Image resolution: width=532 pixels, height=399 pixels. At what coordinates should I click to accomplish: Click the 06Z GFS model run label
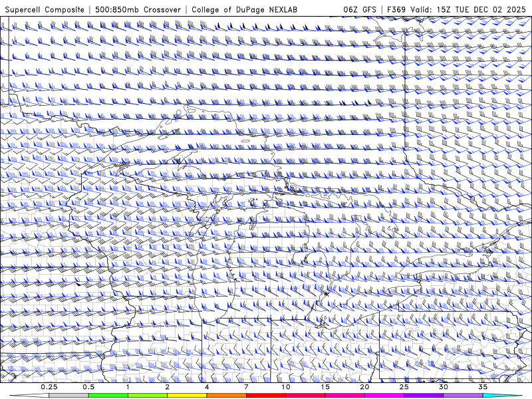tap(360, 9)
